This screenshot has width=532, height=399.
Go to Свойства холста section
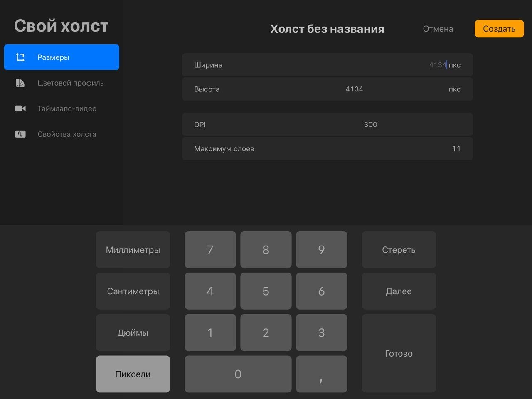(x=62, y=134)
